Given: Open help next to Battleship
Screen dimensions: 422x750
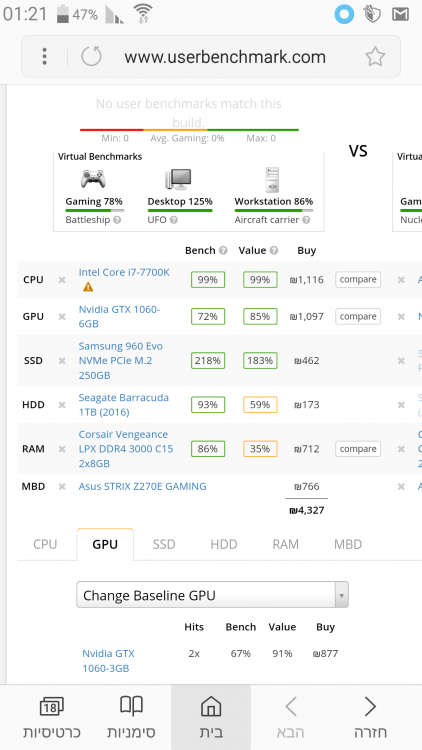Looking at the screenshot, I should 117,220.
